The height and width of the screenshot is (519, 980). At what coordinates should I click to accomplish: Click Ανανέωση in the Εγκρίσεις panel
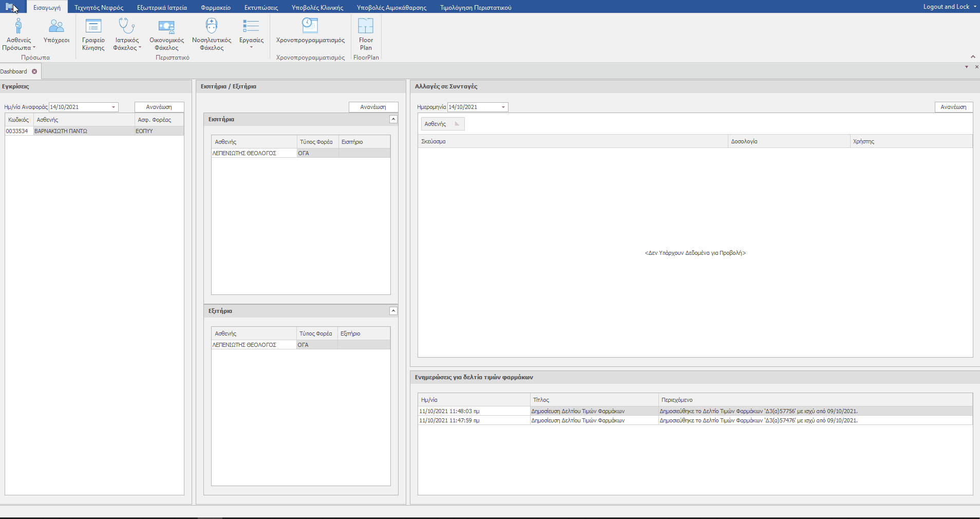159,107
